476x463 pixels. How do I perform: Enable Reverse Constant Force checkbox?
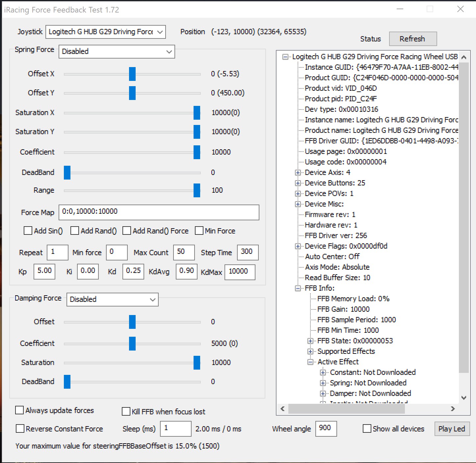point(20,429)
